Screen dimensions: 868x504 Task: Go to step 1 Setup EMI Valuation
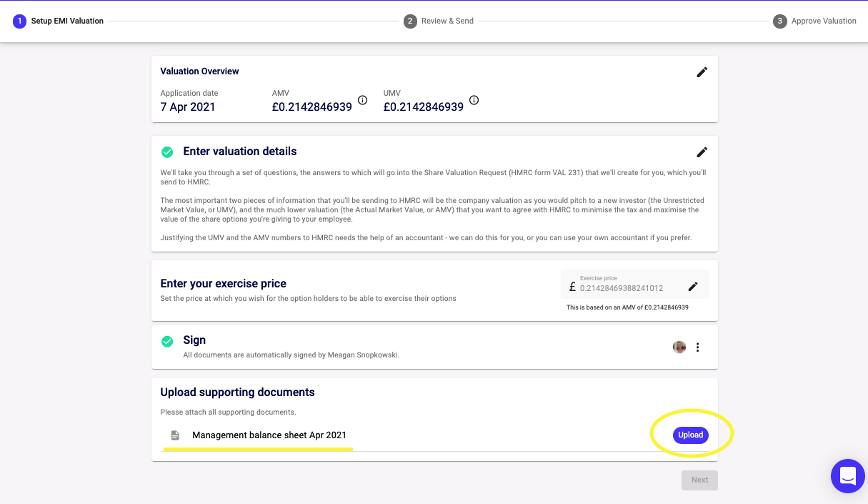click(59, 21)
